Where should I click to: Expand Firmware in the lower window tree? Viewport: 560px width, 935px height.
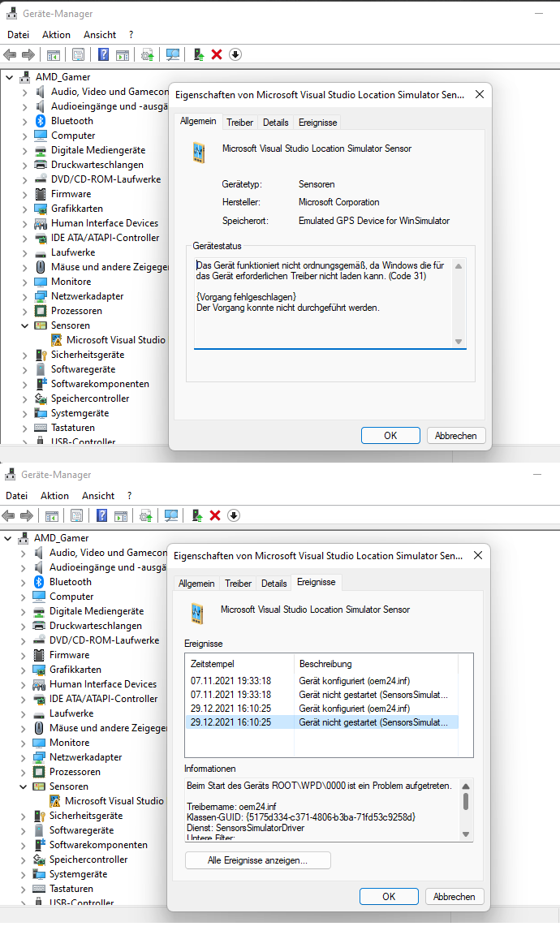click(x=23, y=655)
